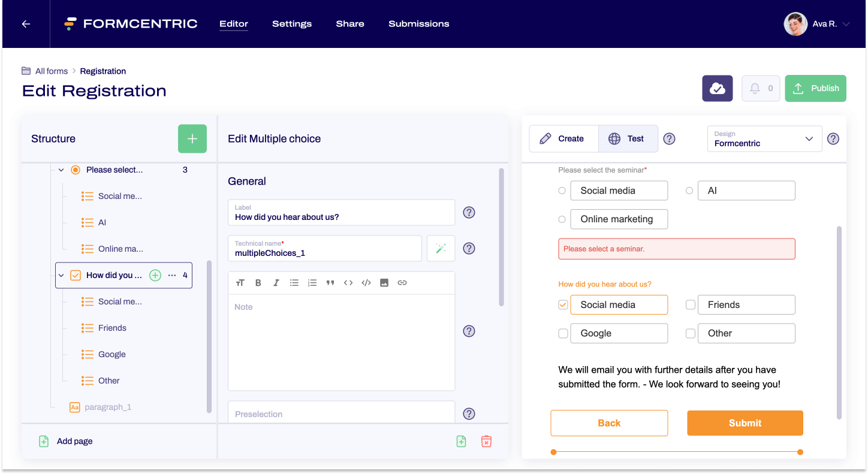Insert a blockquote in the Note editor
The width and height of the screenshot is (868, 474).
tap(330, 282)
